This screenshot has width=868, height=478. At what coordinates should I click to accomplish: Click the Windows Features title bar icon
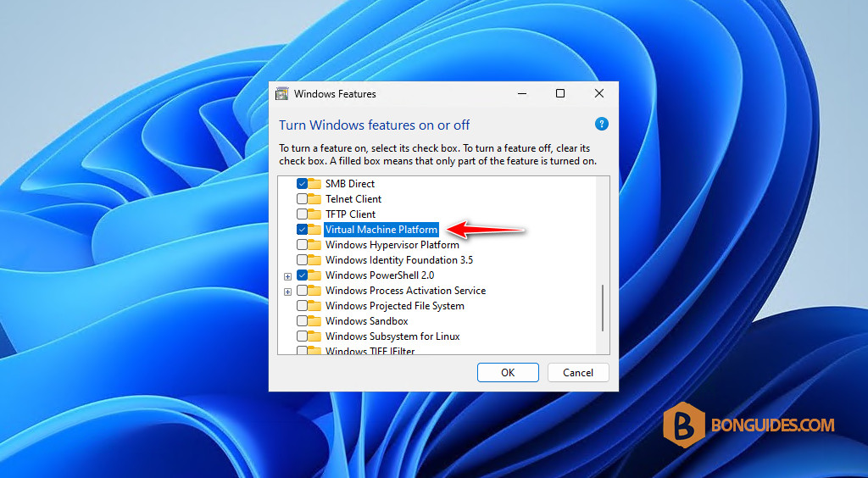(281, 93)
